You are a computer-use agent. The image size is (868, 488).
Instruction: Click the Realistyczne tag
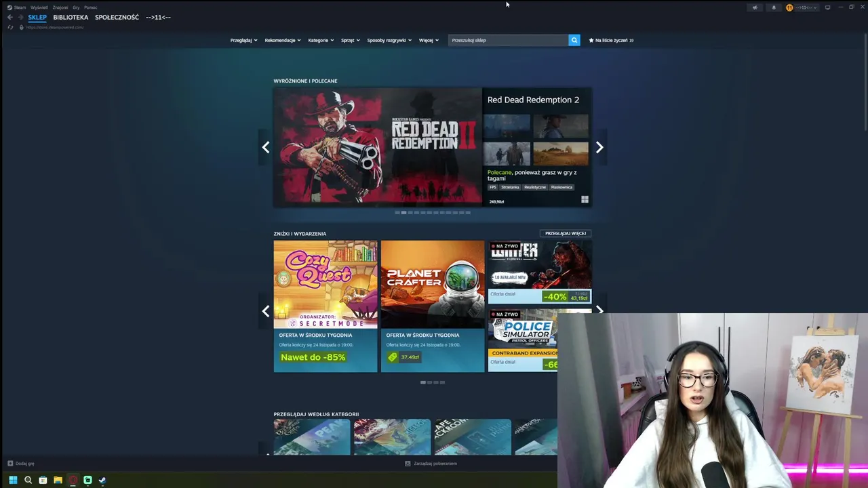[x=535, y=187]
